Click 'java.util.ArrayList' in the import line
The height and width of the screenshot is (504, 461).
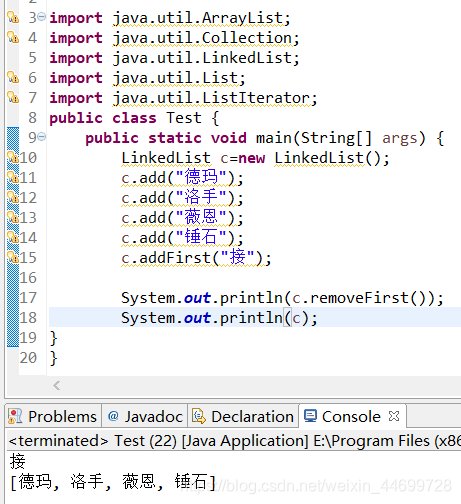pyautogui.click(x=198, y=18)
